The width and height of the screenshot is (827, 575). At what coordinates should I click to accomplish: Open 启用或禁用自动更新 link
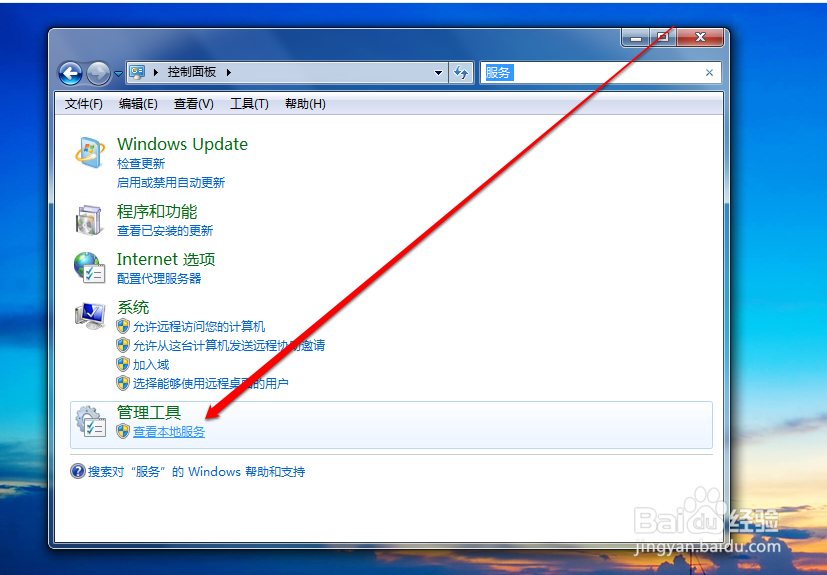[x=171, y=183]
